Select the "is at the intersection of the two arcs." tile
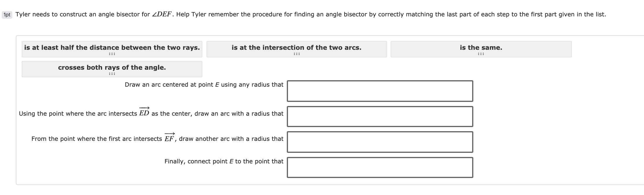The height and width of the screenshot is (195, 644). click(296, 47)
